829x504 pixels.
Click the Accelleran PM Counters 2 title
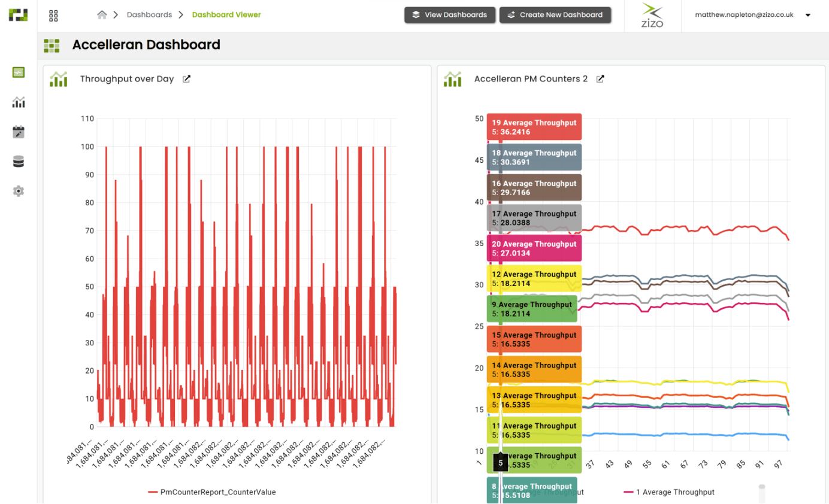pyautogui.click(x=531, y=79)
